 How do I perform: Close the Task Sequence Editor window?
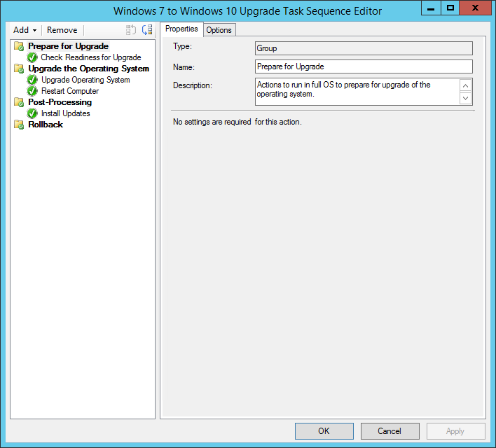(475, 8)
